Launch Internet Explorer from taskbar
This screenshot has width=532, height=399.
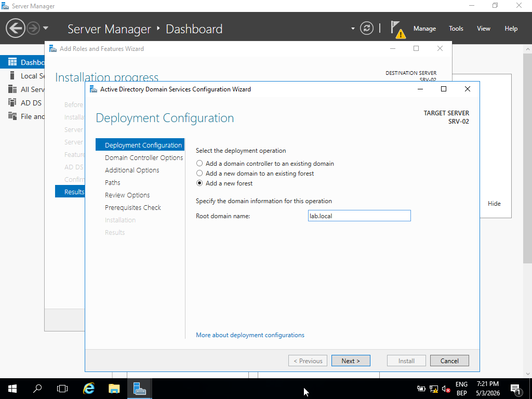89,389
